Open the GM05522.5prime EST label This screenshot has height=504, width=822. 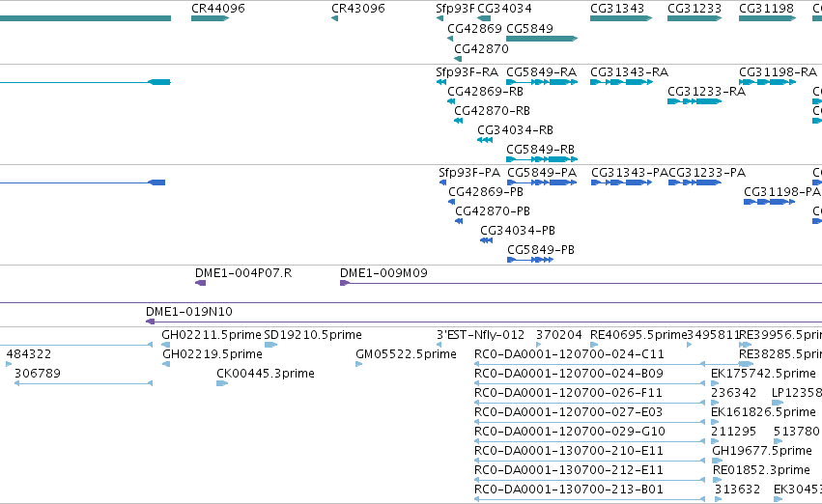tap(406, 354)
